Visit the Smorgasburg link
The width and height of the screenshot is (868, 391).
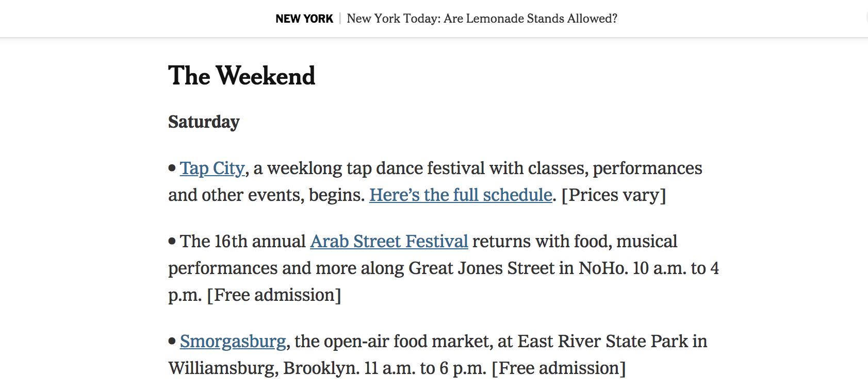click(233, 342)
